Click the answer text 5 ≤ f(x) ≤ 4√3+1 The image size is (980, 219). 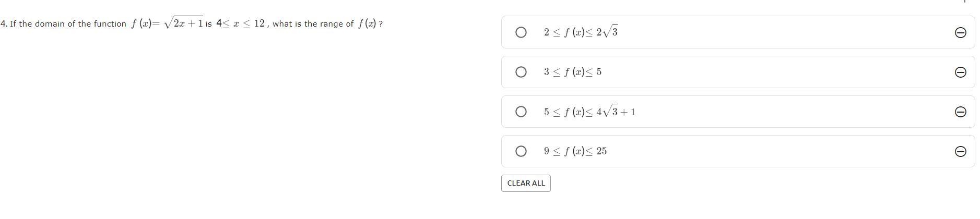click(589, 112)
